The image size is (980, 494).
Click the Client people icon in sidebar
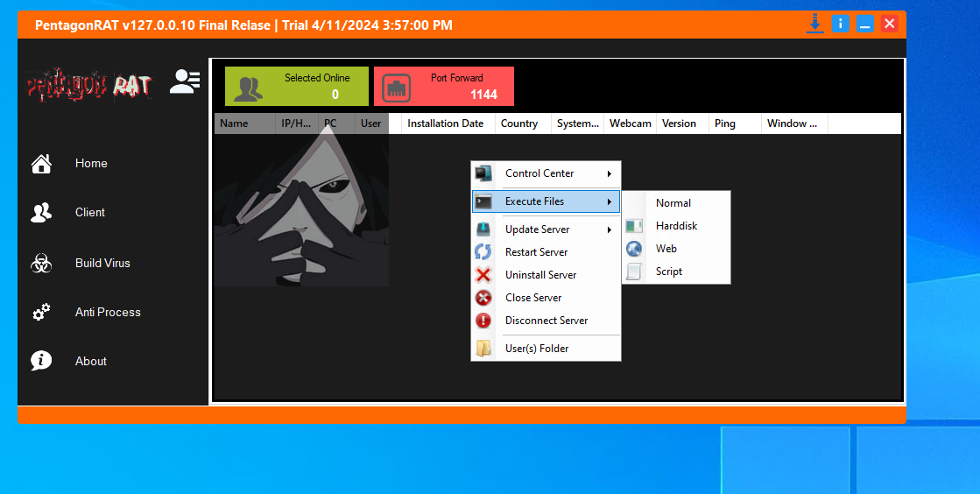[40, 213]
